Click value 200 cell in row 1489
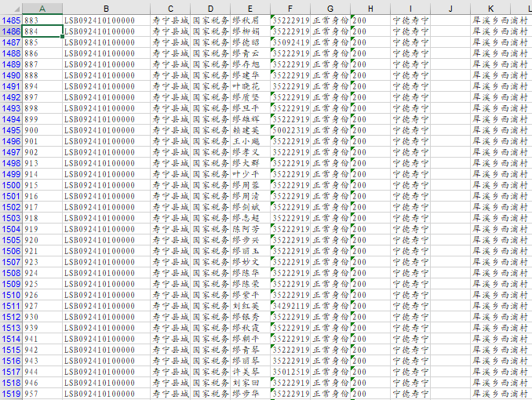This screenshot has height=400, width=532. (x=370, y=64)
